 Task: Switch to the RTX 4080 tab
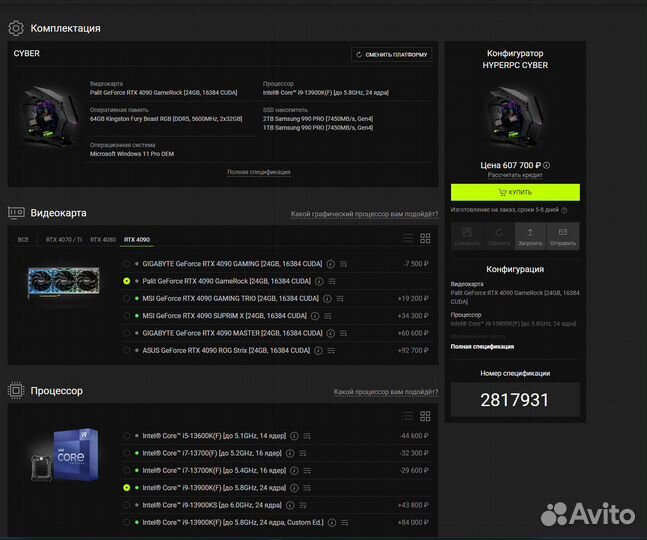coord(103,240)
